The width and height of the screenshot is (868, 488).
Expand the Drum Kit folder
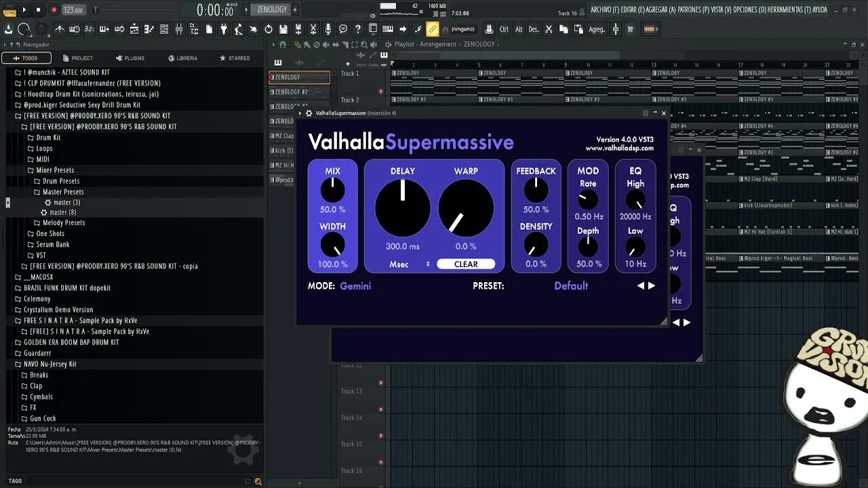click(48, 138)
